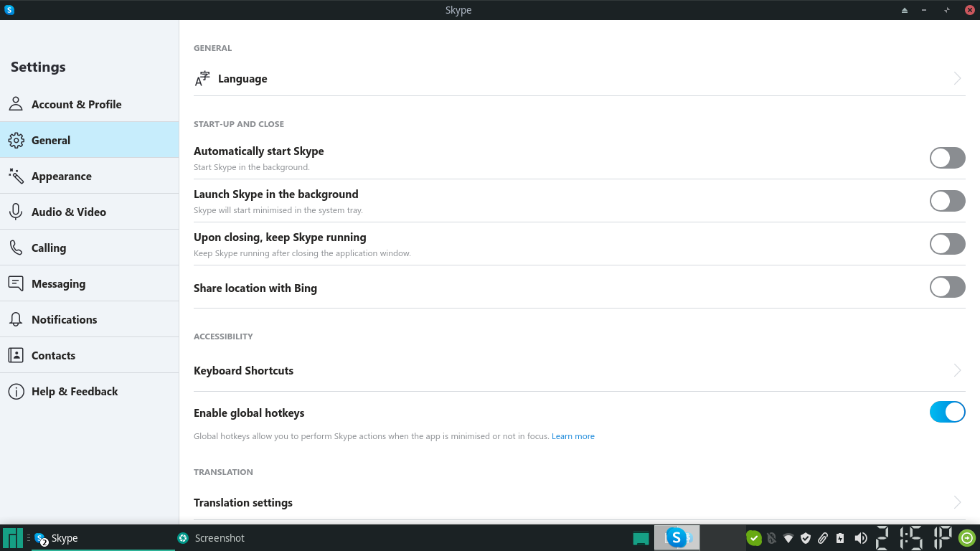This screenshot has height=551, width=980.
Task: Toggle Upon closing, keep Skype running switch
Action: (x=948, y=244)
